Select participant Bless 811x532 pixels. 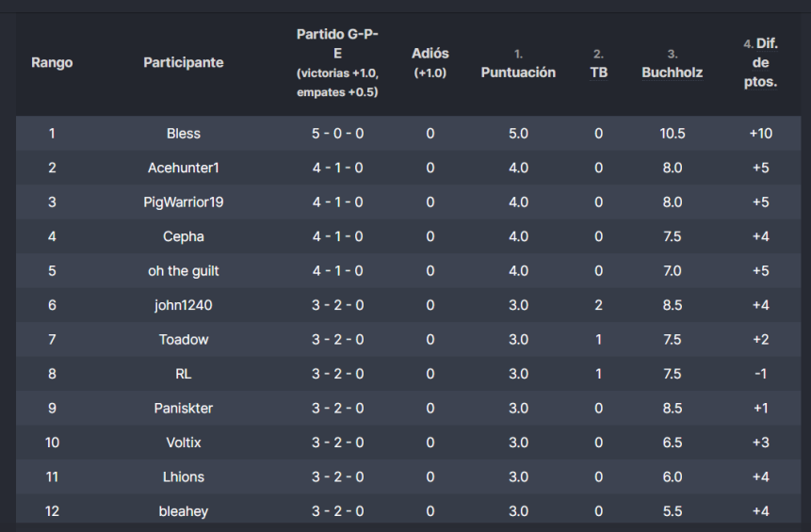click(x=184, y=134)
